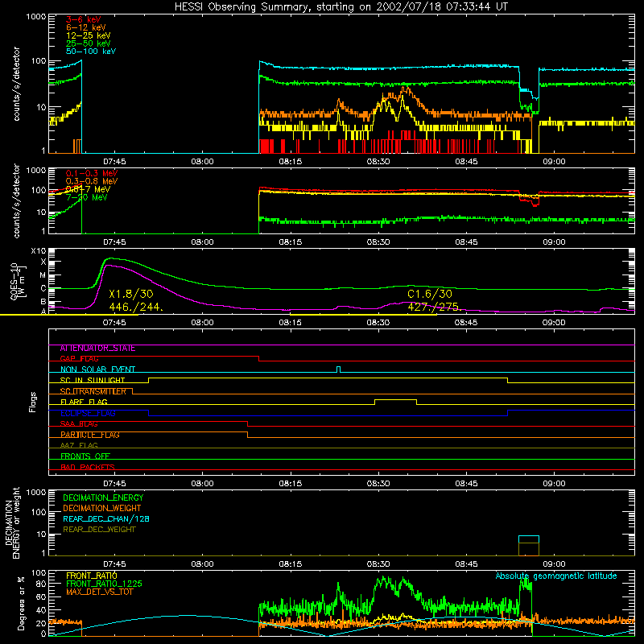
Task: Click the 09:00 time label under the GOES panel
Action: point(554,323)
